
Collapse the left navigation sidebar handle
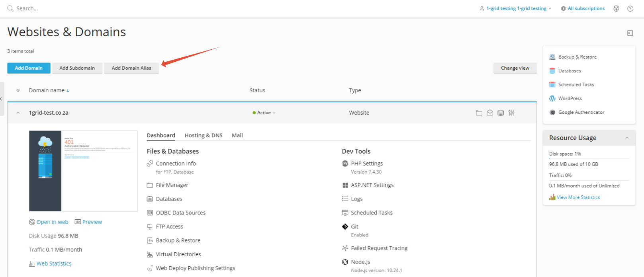click(x=2, y=99)
